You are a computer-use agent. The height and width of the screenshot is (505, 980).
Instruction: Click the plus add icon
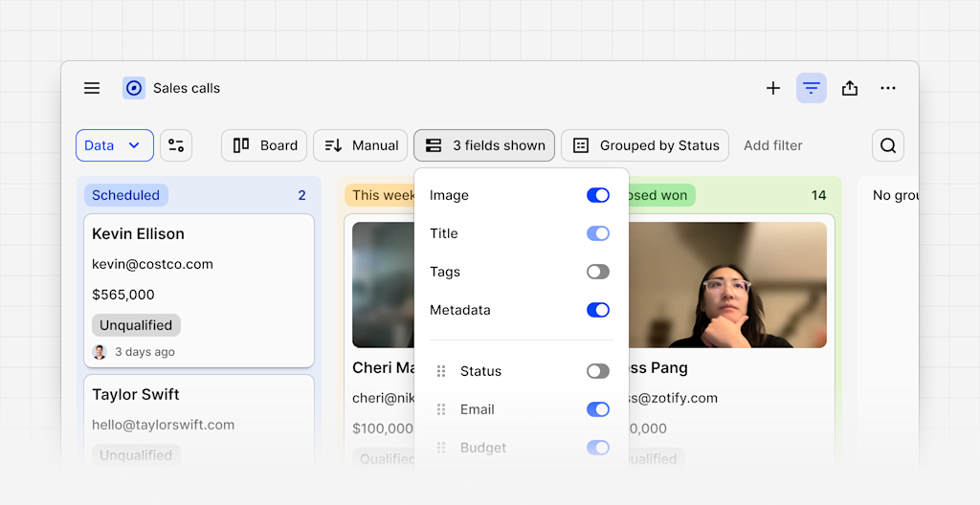point(773,88)
